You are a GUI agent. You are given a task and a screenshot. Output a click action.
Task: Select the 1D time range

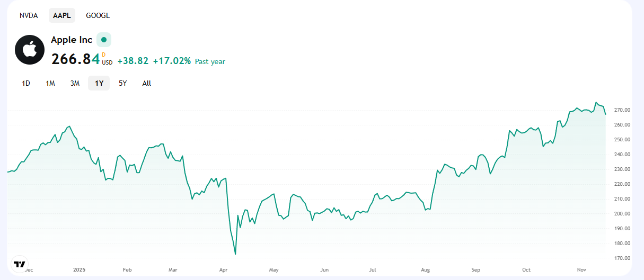[x=26, y=83]
